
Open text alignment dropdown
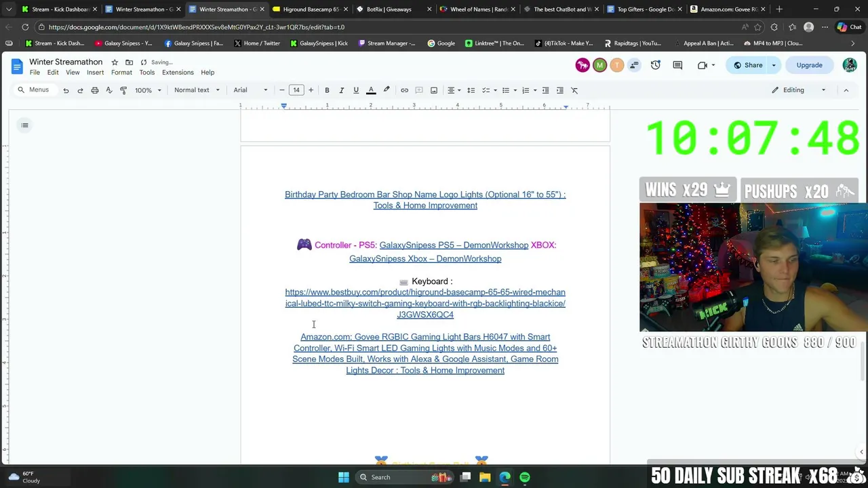point(454,90)
